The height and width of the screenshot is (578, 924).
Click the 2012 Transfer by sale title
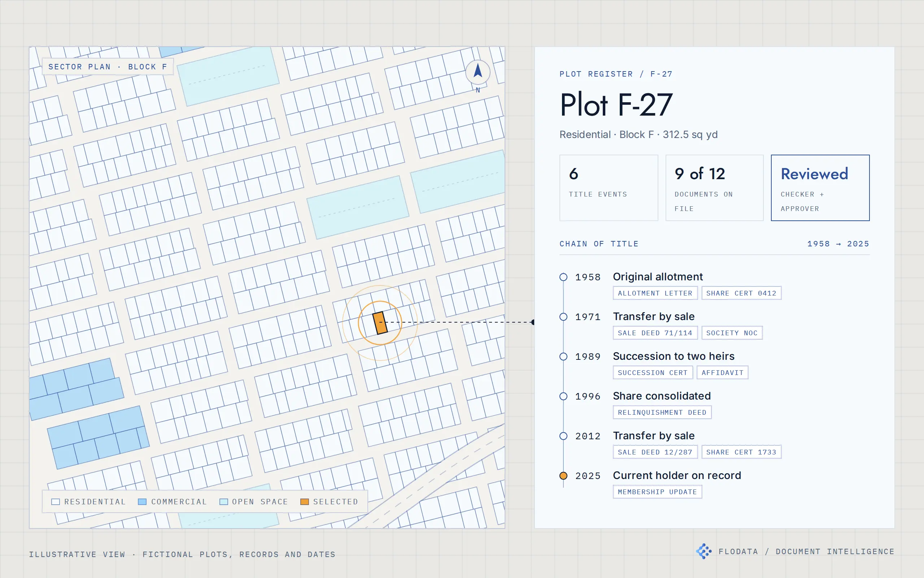(x=654, y=436)
